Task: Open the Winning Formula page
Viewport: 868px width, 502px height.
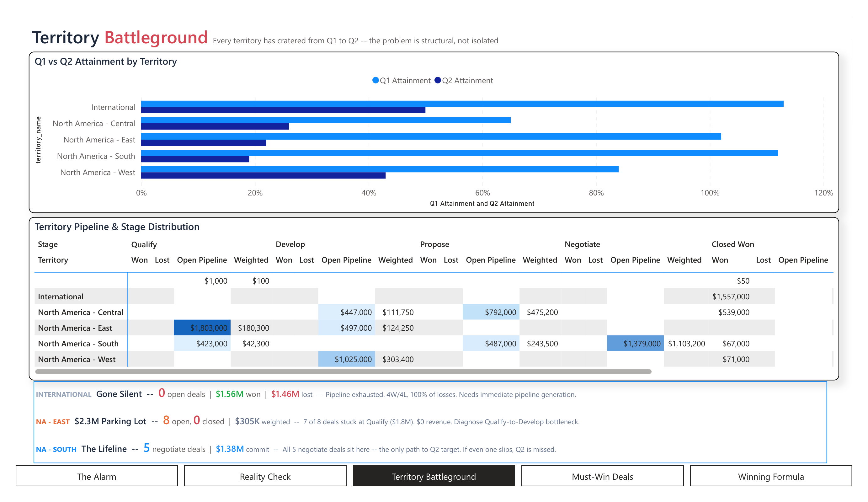Action: point(770,476)
